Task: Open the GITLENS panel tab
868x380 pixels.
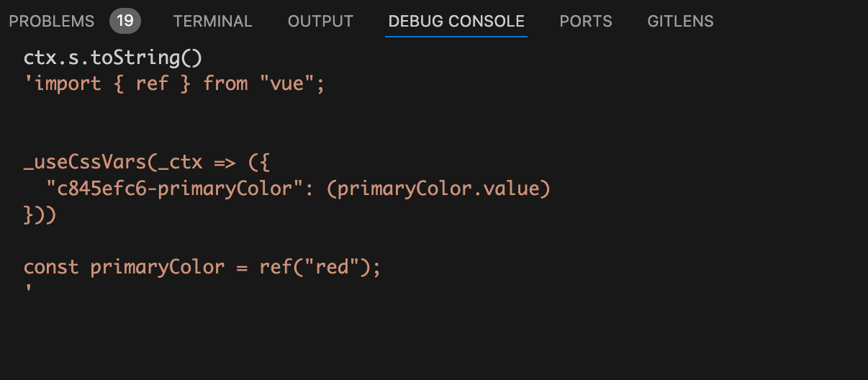Action: (x=680, y=22)
